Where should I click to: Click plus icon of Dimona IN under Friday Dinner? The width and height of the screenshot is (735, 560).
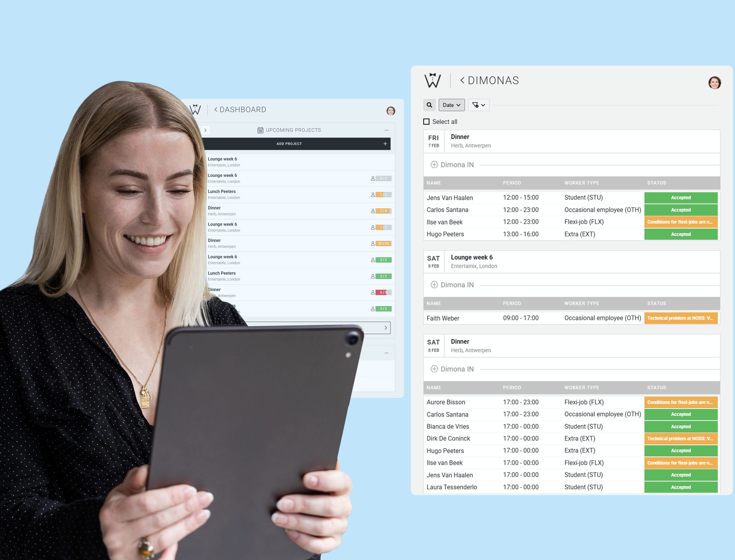click(434, 165)
